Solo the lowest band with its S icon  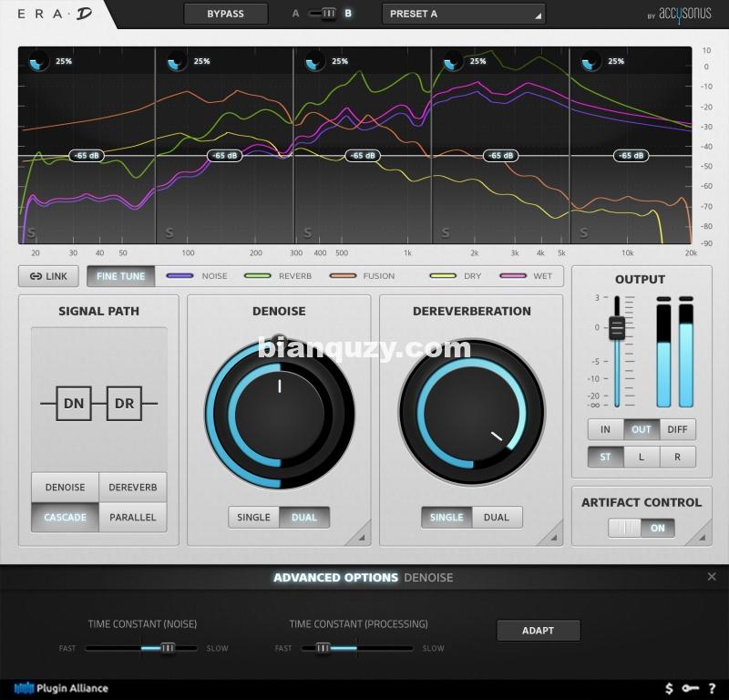[x=31, y=232]
